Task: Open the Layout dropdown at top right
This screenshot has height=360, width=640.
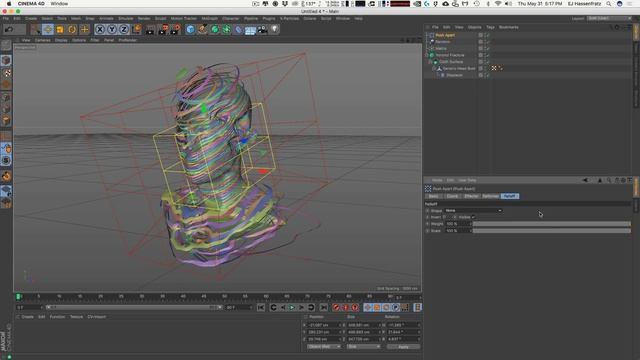Action: point(609,18)
